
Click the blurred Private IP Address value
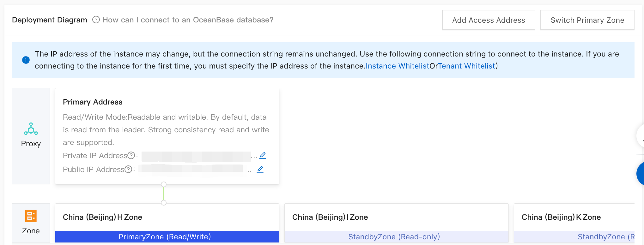click(196, 156)
